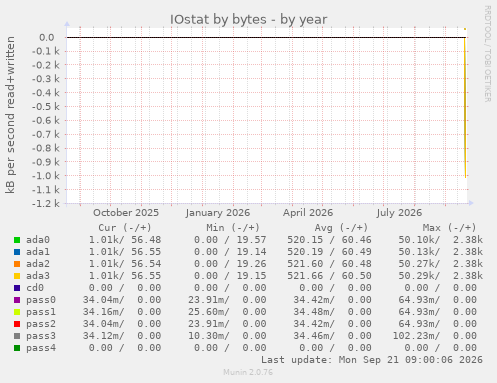Click the pass2 red color swatch
497x383 pixels.
(17, 324)
